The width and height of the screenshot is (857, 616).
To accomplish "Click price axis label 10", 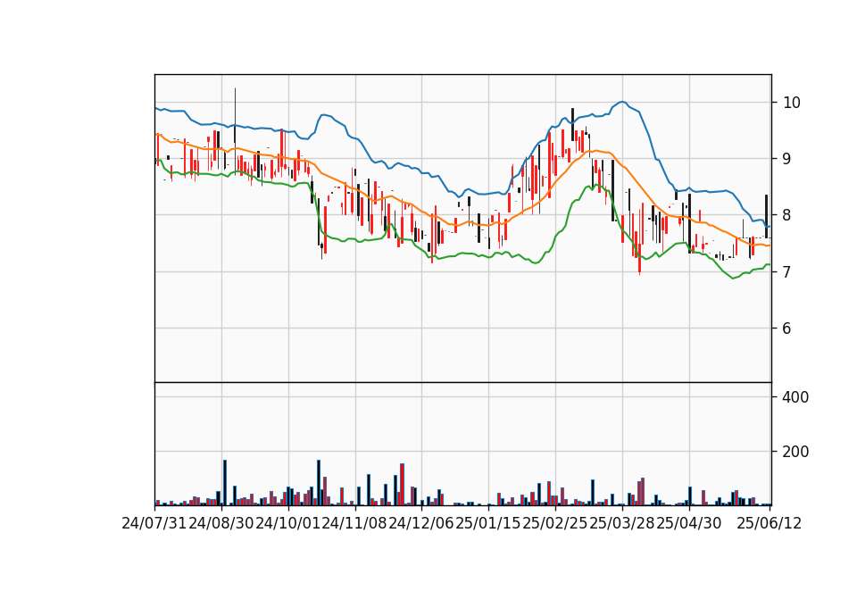I will point(792,102).
